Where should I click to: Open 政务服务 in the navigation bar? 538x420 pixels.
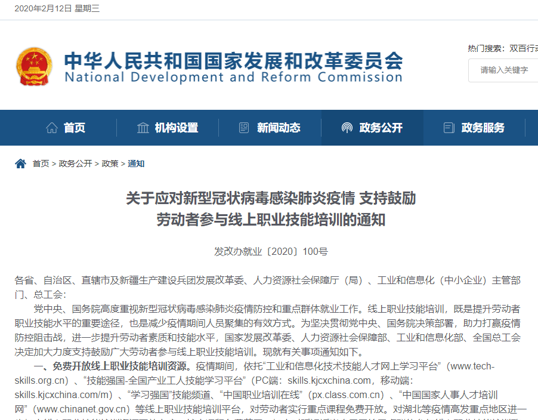click(x=474, y=128)
